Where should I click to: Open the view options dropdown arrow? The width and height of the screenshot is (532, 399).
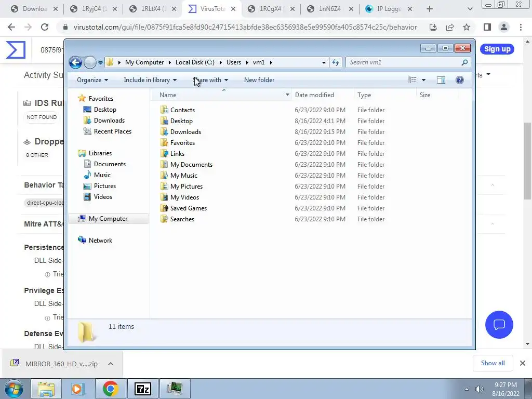(x=423, y=80)
